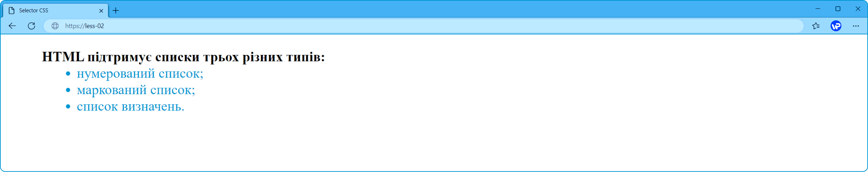Go back using the back arrow
The width and height of the screenshot is (868, 172).
coord(12,26)
